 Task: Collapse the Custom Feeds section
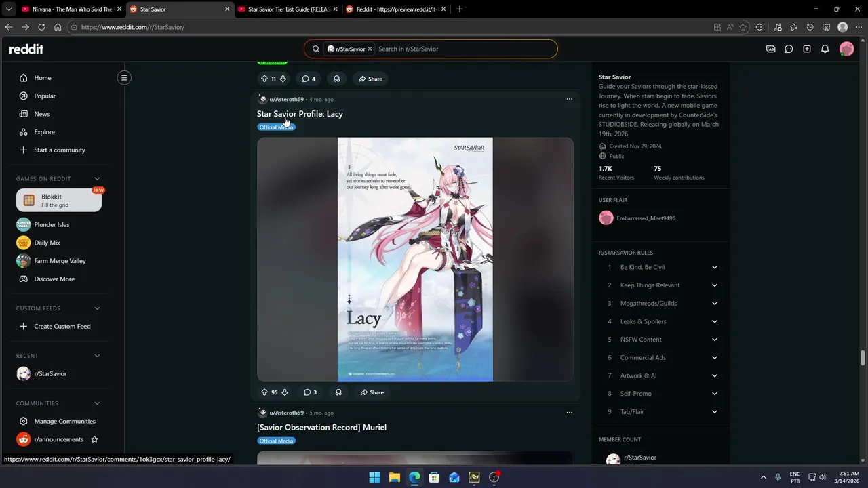point(97,308)
